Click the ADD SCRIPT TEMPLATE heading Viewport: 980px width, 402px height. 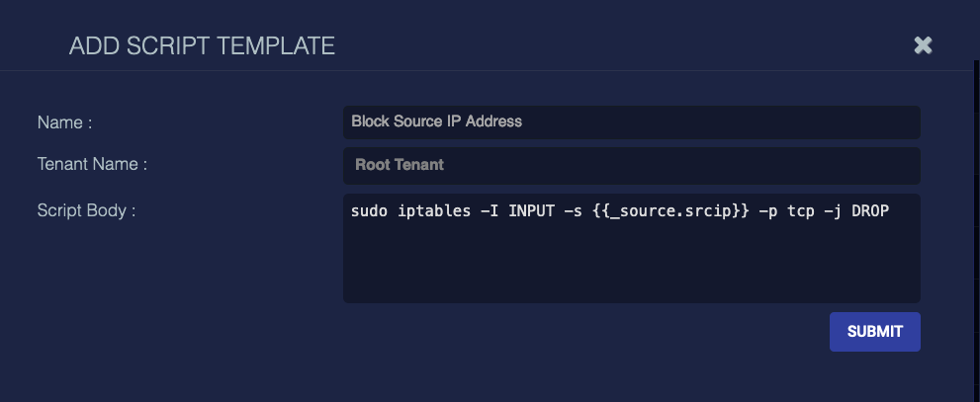pos(202,46)
